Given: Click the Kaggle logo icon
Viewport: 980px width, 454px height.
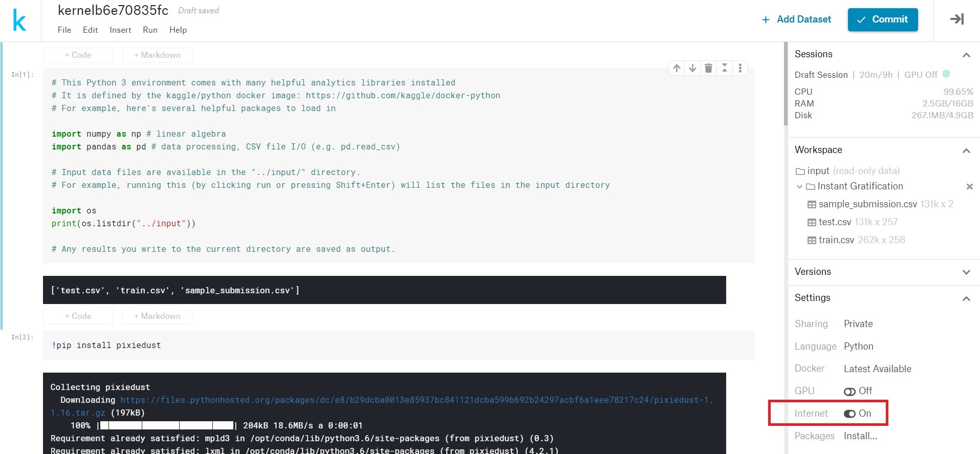Looking at the screenshot, I should pyautogui.click(x=19, y=21).
